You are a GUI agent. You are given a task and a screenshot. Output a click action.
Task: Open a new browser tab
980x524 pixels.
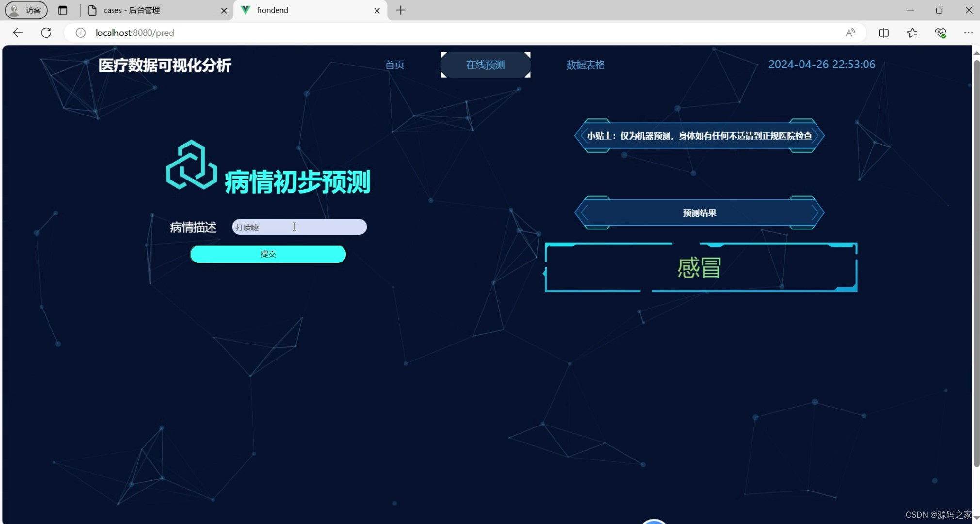(400, 10)
